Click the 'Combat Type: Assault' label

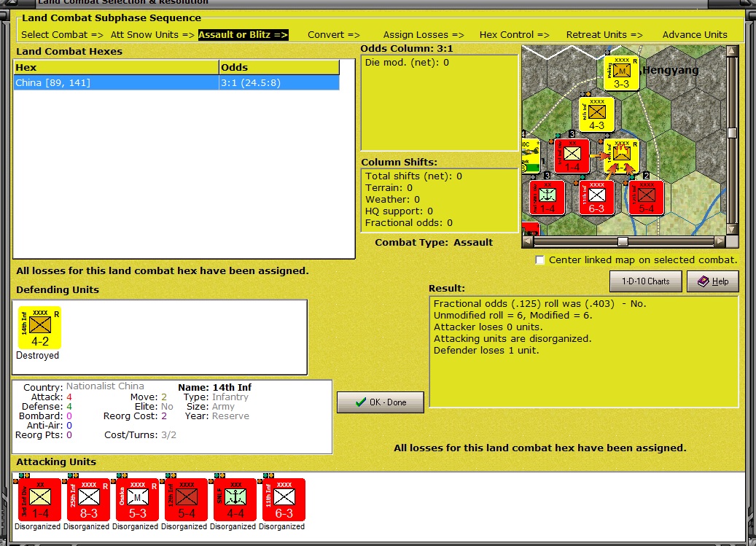(x=434, y=243)
